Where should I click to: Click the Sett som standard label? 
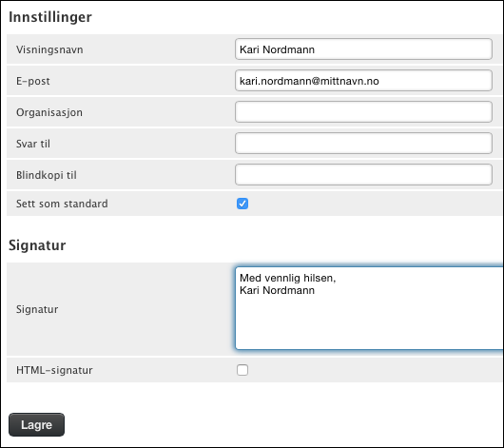[62, 204]
